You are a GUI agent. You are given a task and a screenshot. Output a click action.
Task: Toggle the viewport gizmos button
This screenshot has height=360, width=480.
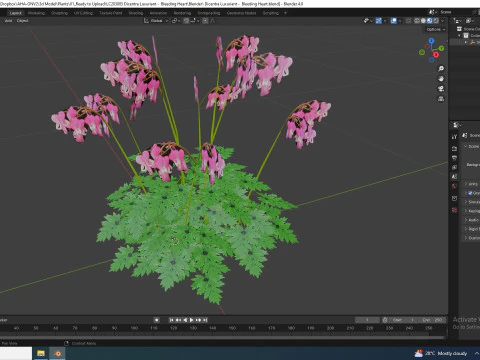(x=379, y=21)
